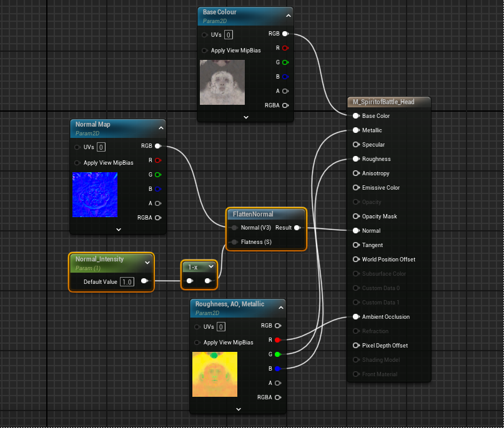Viewport: 504px width, 428px height.
Task: Click the A output pin on Base Colour
Action: 285,91
